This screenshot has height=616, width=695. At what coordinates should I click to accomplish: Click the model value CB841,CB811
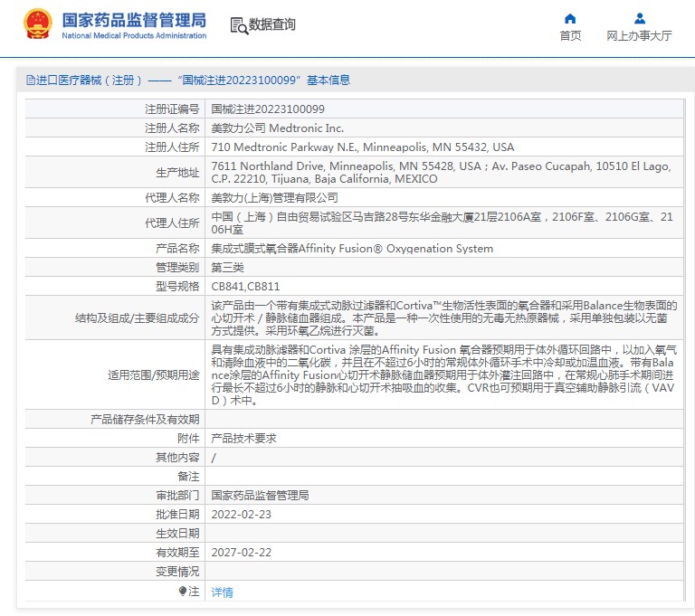click(x=245, y=287)
